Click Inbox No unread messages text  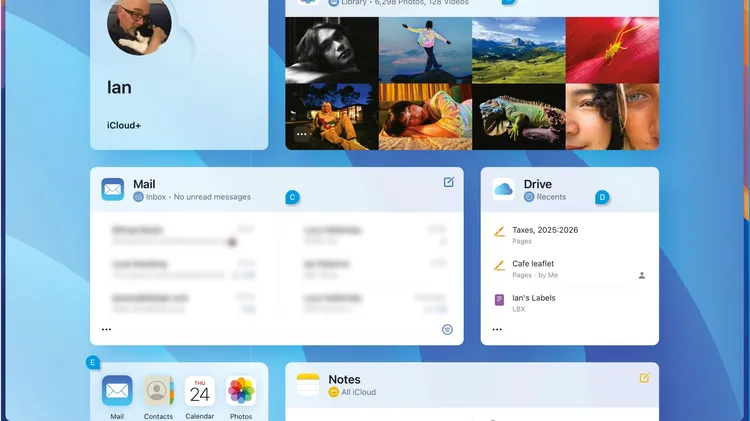point(198,197)
